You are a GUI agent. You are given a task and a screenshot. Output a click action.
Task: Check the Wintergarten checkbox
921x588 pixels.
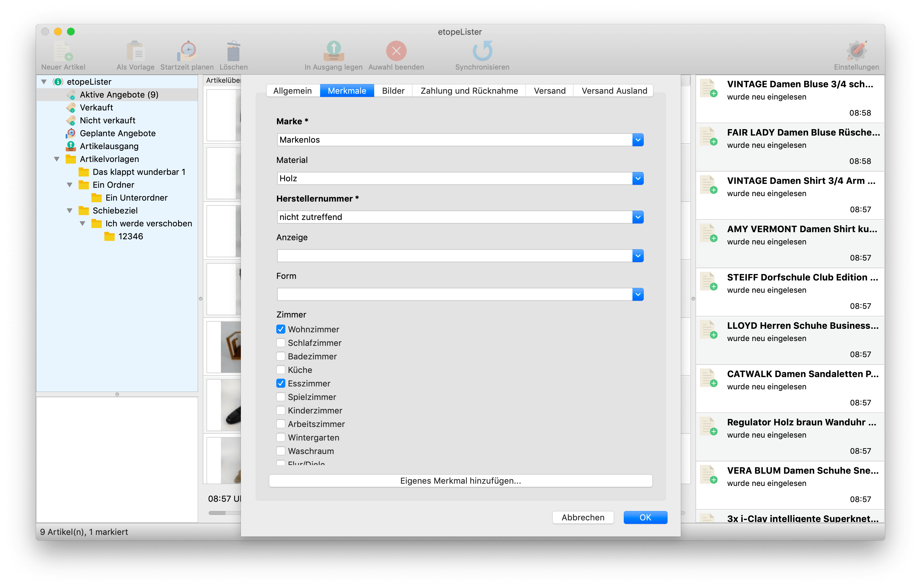(x=281, y=437)
